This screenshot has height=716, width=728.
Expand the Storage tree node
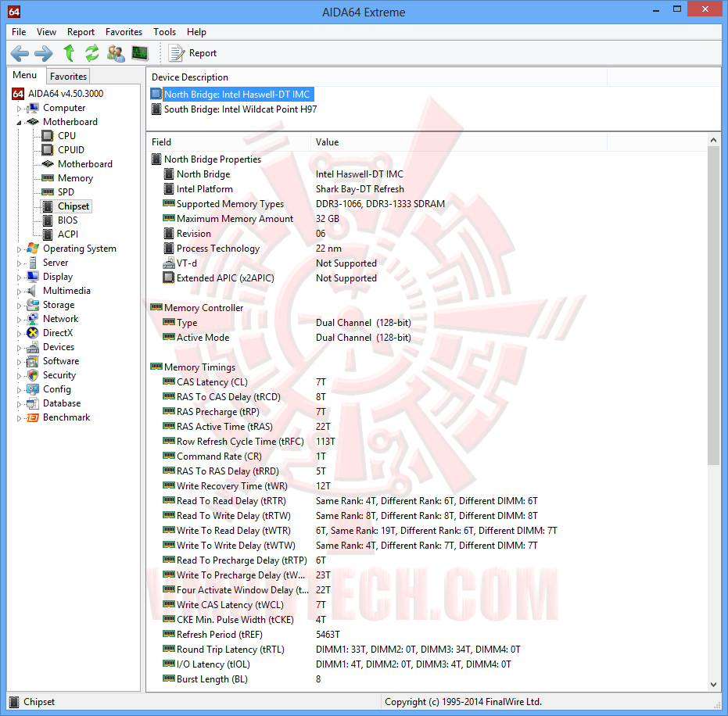click(x=19, y=306)
